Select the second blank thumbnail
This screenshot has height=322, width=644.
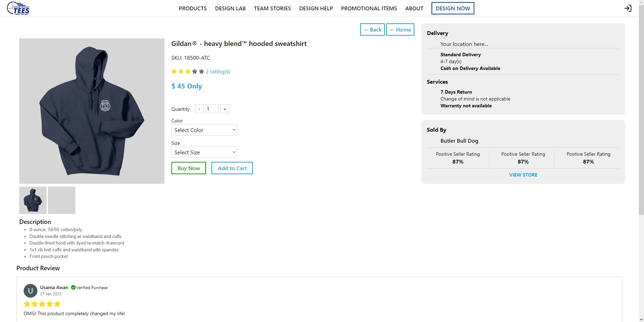tap(62, 200)
